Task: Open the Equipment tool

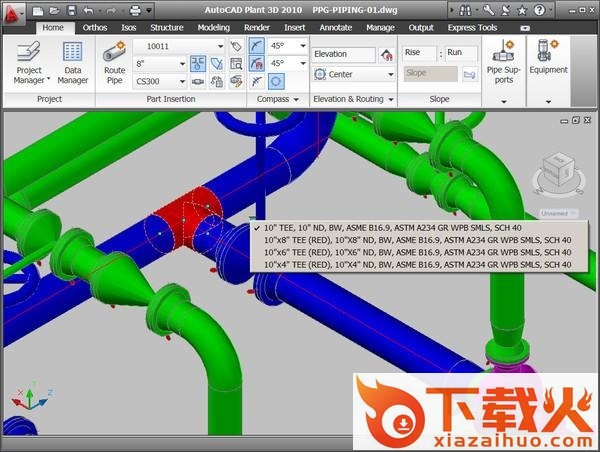Action: coord(548,56)
